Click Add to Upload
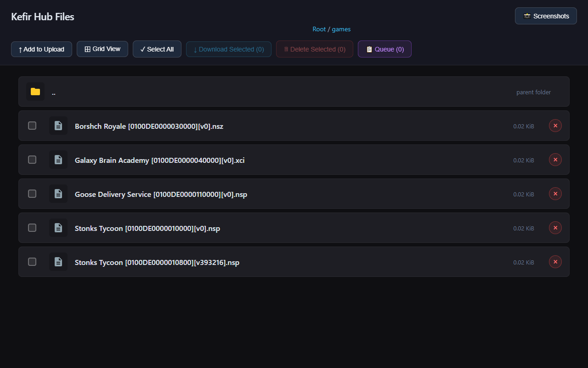 pyautogui.click(x=41, y=49)
